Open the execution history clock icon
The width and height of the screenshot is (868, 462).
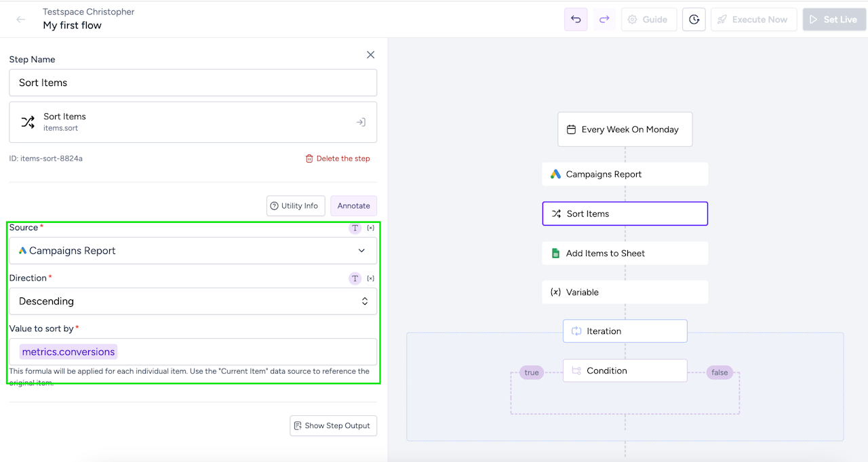click(x=694, y=20)
